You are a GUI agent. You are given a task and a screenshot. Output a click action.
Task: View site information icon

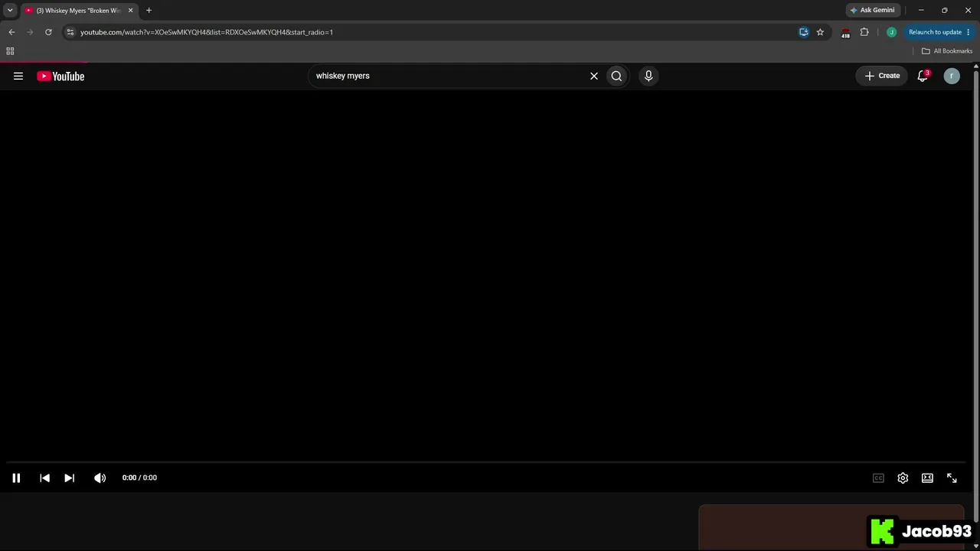click(x=70, y=32)
